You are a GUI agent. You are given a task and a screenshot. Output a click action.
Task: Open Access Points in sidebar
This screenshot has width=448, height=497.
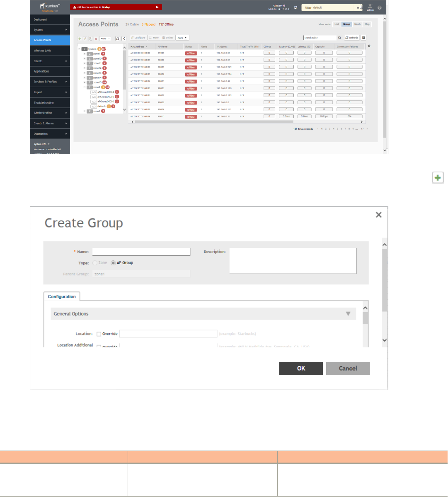(50, 40)
